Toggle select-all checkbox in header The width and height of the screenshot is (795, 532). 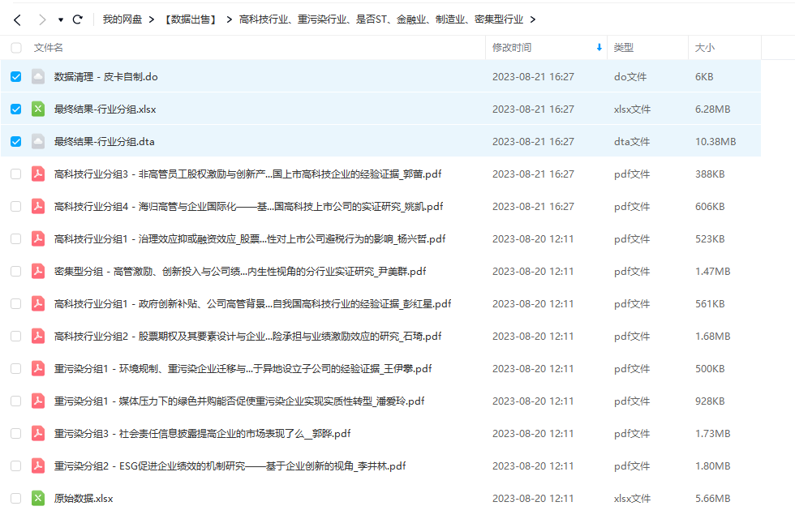[x=16, y=48]
